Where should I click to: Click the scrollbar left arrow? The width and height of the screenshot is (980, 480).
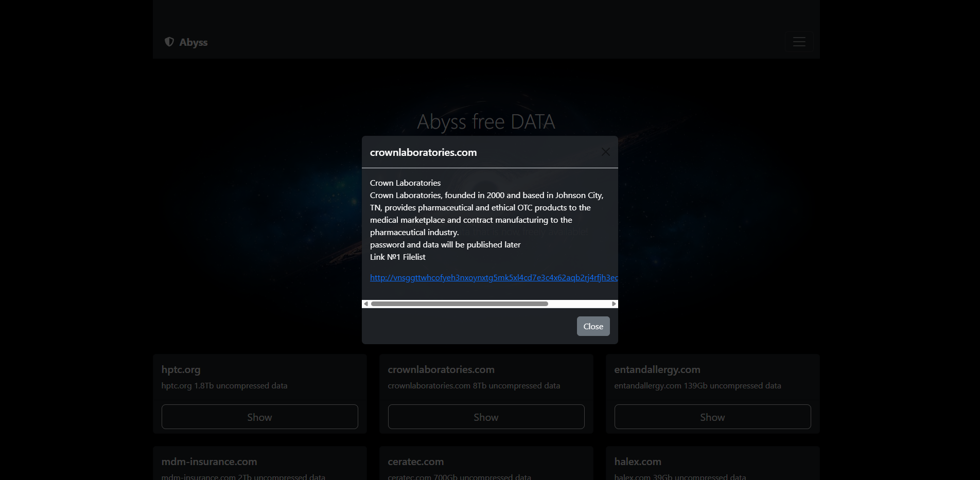tap(366, 304)
